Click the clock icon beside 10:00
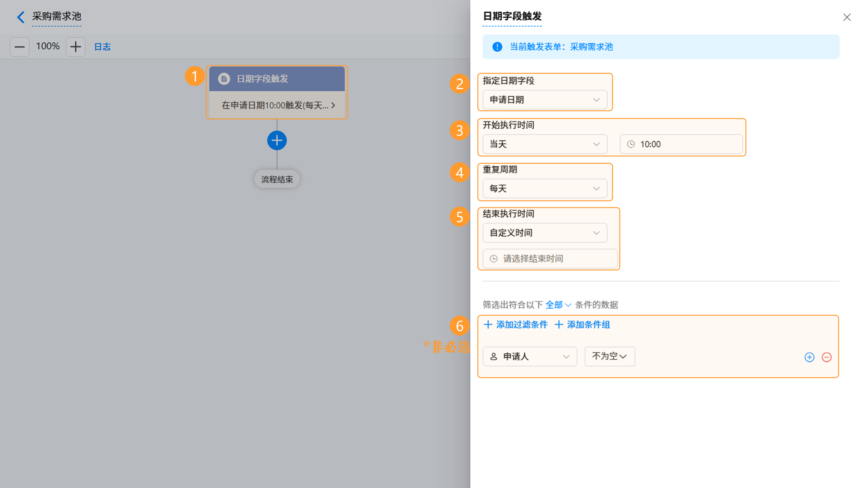This screenshot has width=868, height=488. coord(631,144)
